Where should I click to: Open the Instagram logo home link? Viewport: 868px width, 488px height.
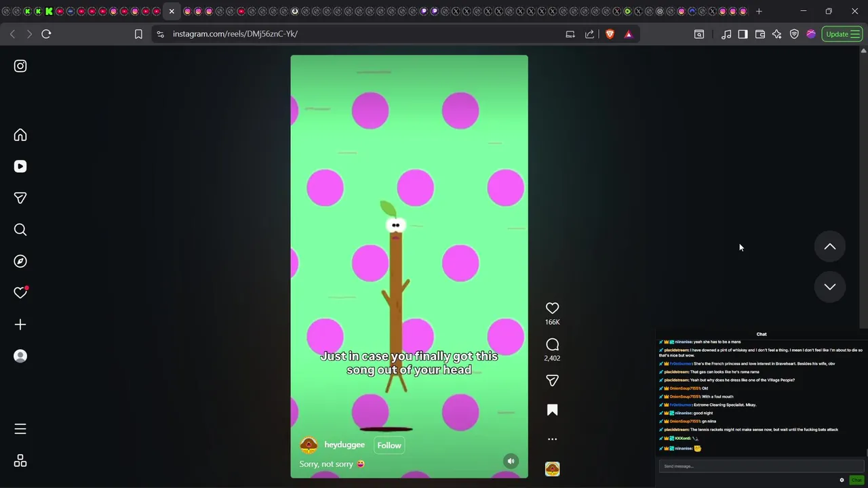(x=20, y=66)
